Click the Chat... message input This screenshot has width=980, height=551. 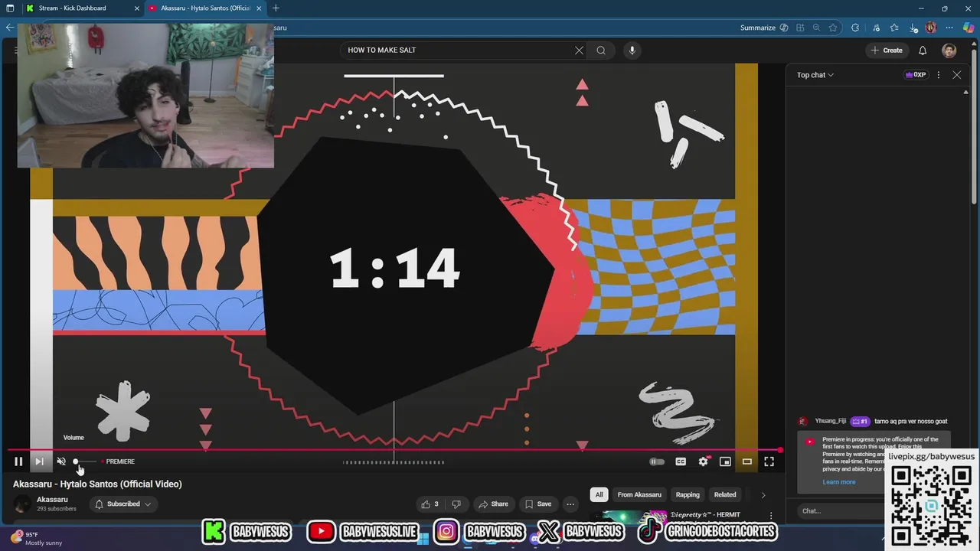pos(842,510)
